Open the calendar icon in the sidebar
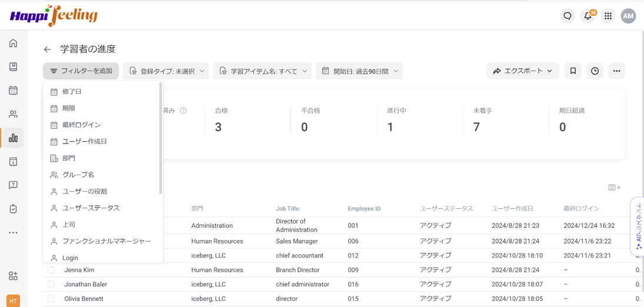Viewport: 644px width, 307px height. [13, 91]
